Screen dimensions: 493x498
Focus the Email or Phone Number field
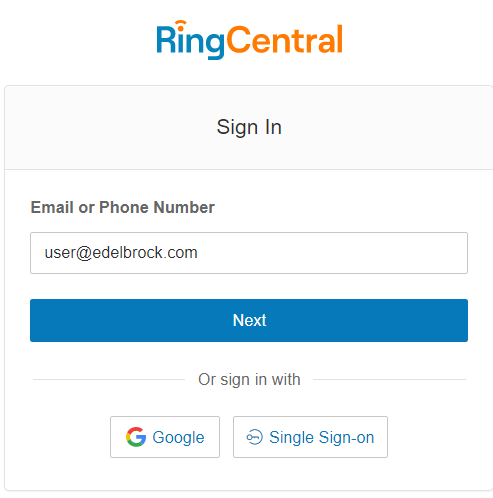coord(249,253)
